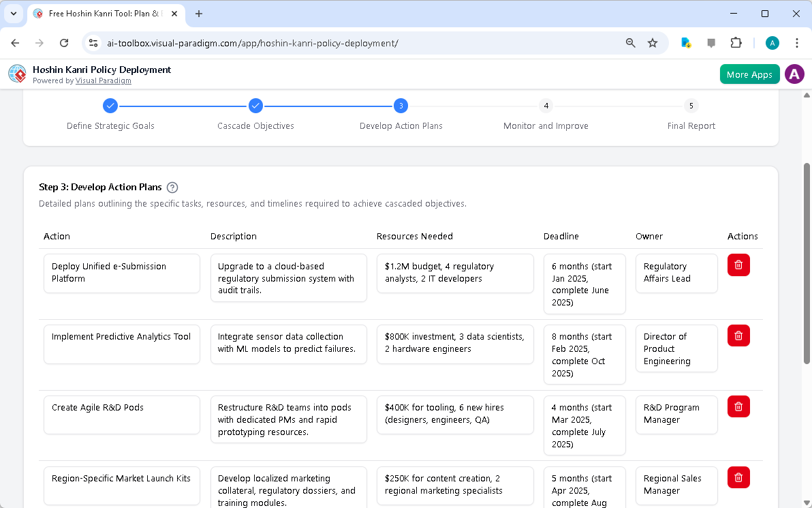
Task: Edit the e-Submission Platform deadline field
Action: pyautogui.click(x=584, y=284)
